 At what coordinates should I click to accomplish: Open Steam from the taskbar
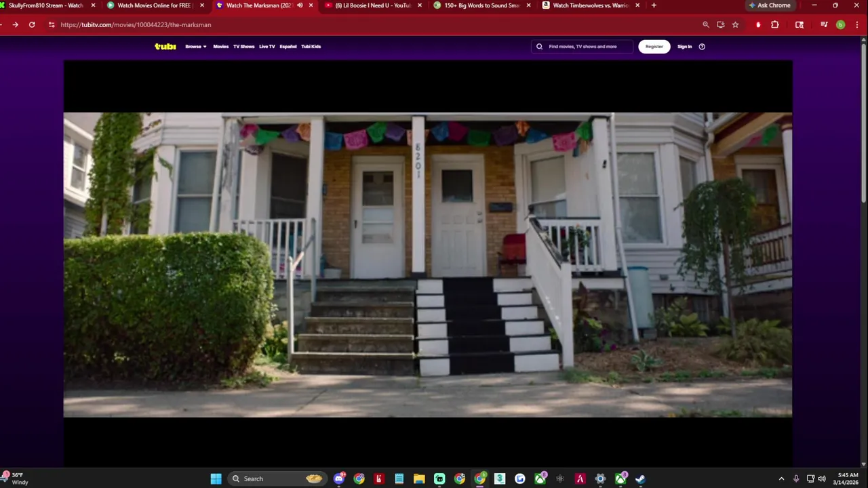pyautogui.click(x=640, y=479)
